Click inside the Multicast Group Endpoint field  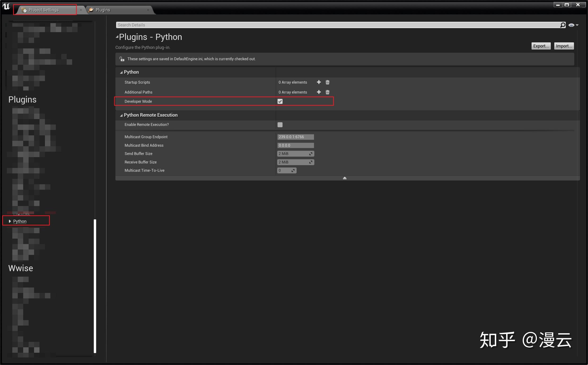pyautogui.click(x=295, y=137)
